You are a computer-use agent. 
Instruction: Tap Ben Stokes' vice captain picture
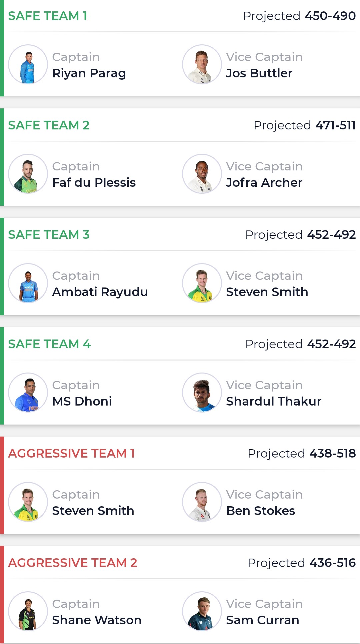click(x=202, y=502)
